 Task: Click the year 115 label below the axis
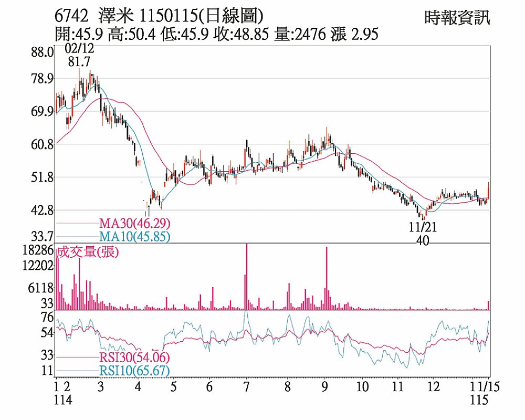point(480,400)
